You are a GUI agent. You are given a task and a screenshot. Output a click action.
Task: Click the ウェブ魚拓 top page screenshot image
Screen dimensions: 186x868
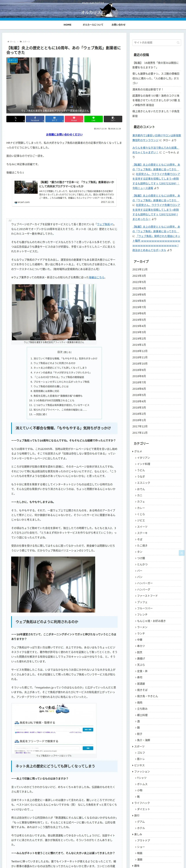[x=54, y=729]
